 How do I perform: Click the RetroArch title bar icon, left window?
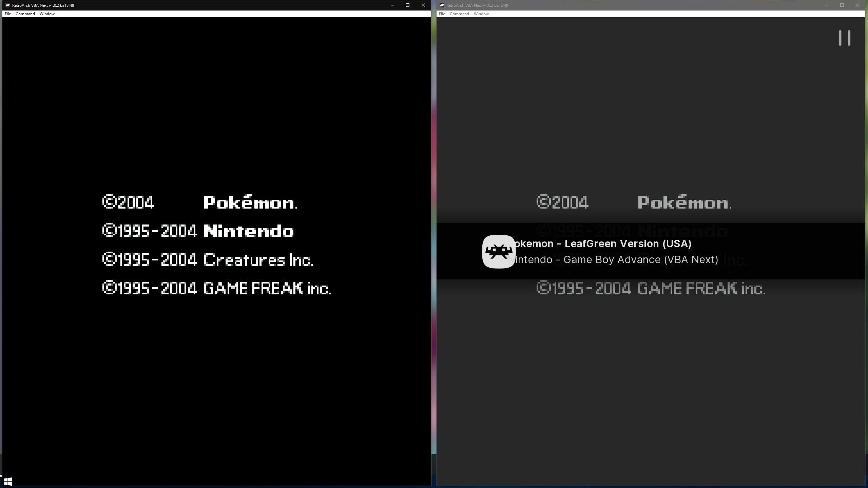point(7,5)
